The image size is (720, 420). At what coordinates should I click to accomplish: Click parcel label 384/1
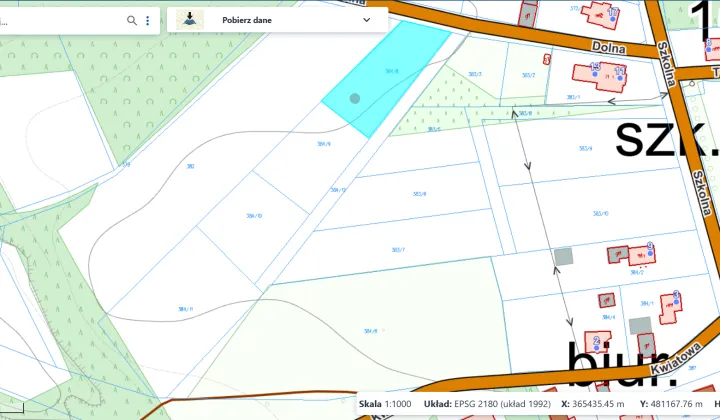coord(647,303)
